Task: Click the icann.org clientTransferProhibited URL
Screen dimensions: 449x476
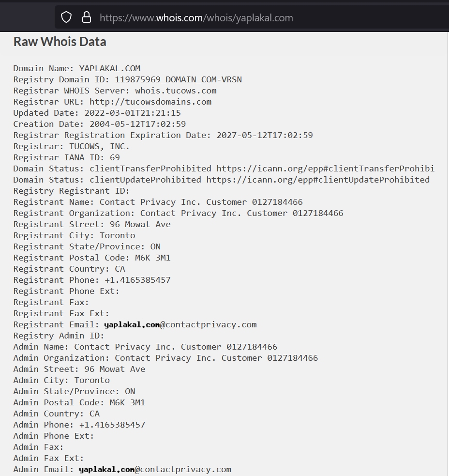Action: click(326, 169)
